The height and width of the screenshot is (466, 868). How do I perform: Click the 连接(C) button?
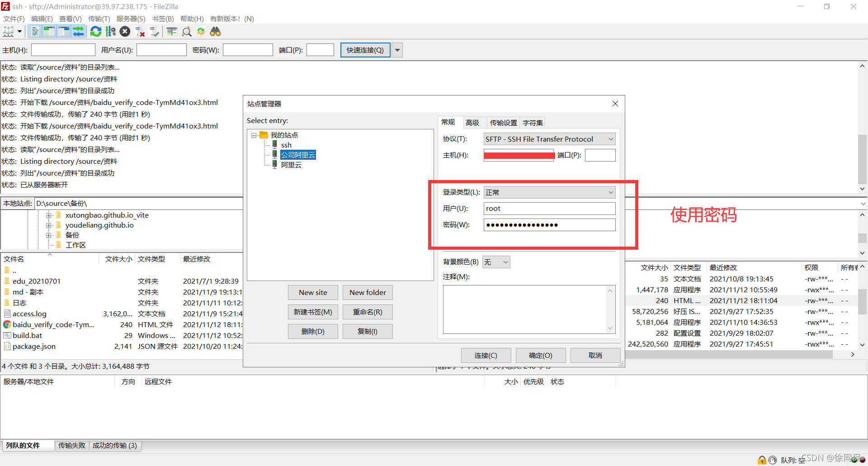pos(486,355)
